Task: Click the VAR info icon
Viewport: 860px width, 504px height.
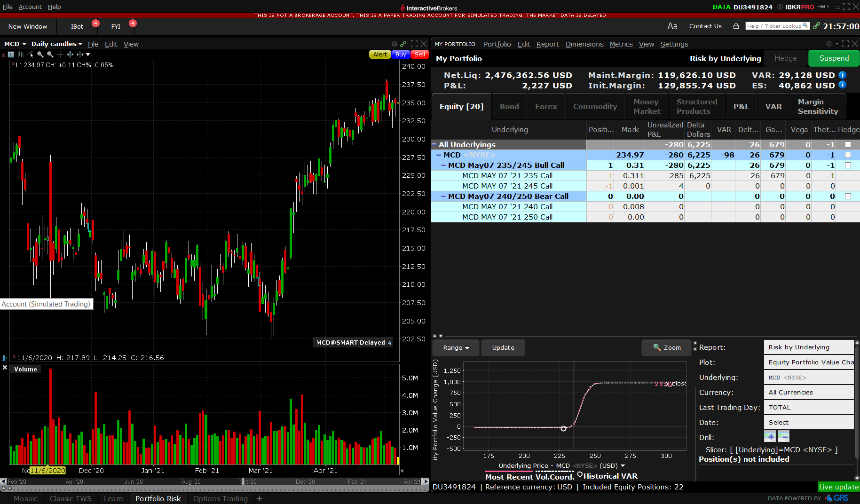Action: click(843, 75)
